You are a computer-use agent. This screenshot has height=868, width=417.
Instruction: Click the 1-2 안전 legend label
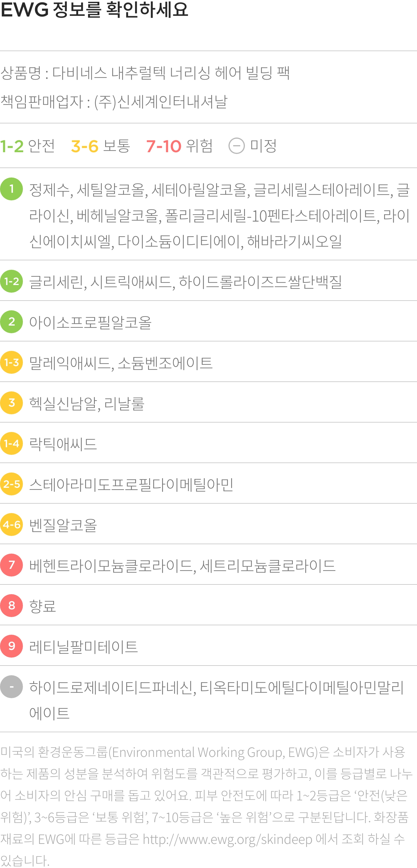pyautogui.click(x=28, y=146)
